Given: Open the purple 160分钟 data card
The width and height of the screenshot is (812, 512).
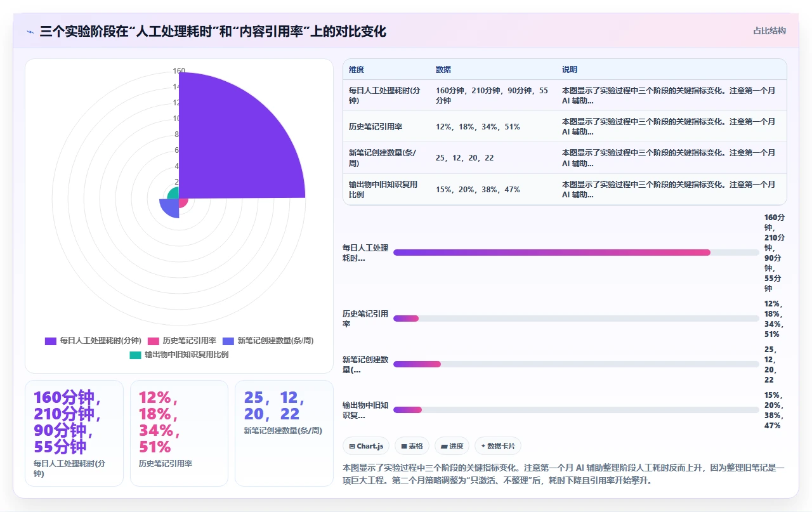Looking at the screenshot, I should tap(74, 433).
